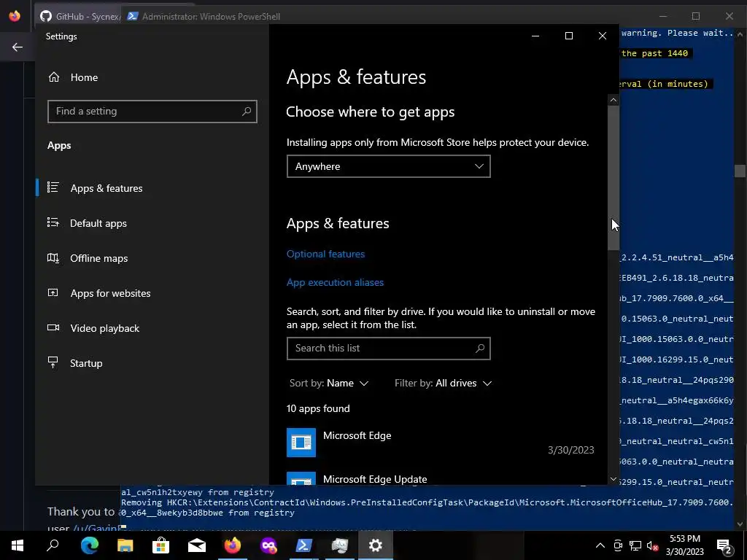Expand Sort by Name dropdown
747x560 pixels.
(x=329, y=384)
